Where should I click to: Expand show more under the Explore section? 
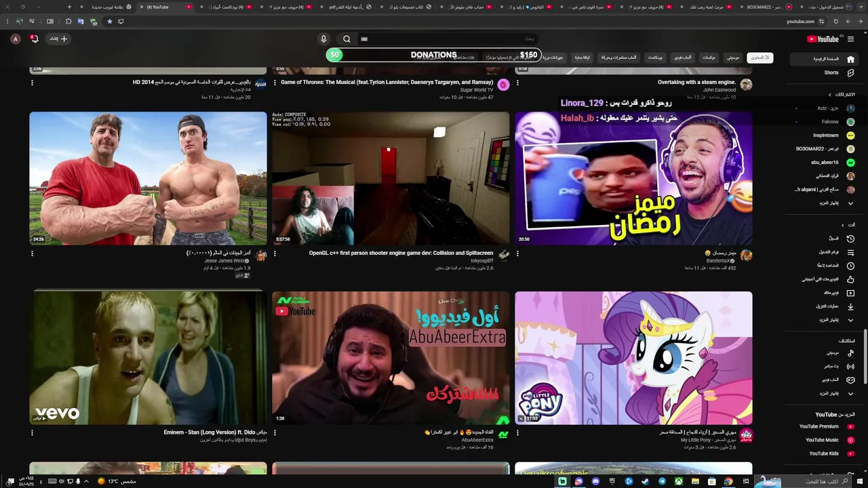tap(850, 393)
